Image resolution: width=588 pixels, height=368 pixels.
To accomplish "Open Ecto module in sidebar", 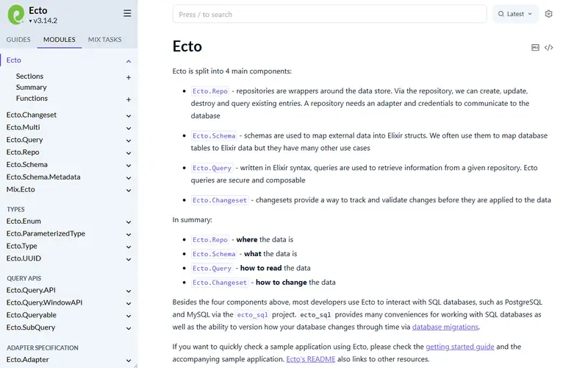I will pyautogui.click(x=14, y=60).
